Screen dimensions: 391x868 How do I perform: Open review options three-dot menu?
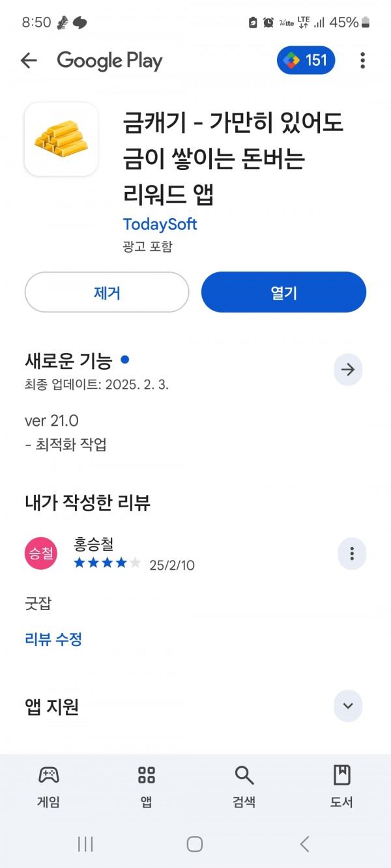[352, 553]
